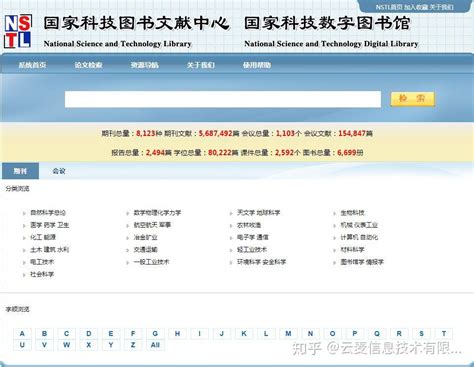View the 材料科学 category
The image size is (474, 367).
pyautogui.click(x=352, y=250)
